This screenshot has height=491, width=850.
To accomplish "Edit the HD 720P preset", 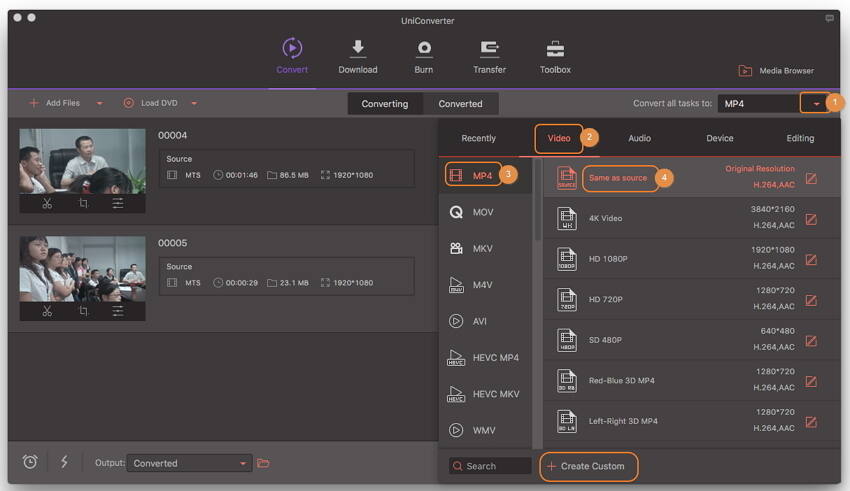I will 811,300.
